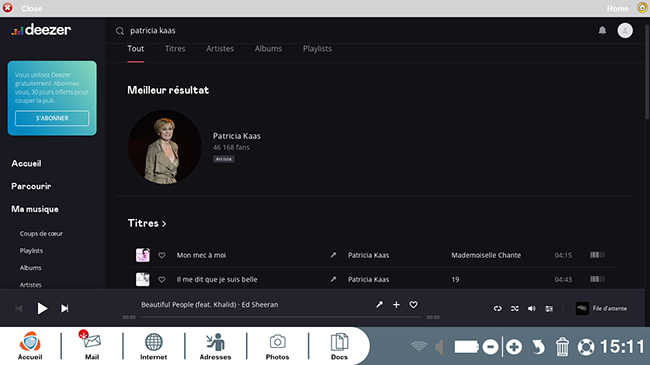
Task: Open the notifications bell
Action: [x=602, y=30]
